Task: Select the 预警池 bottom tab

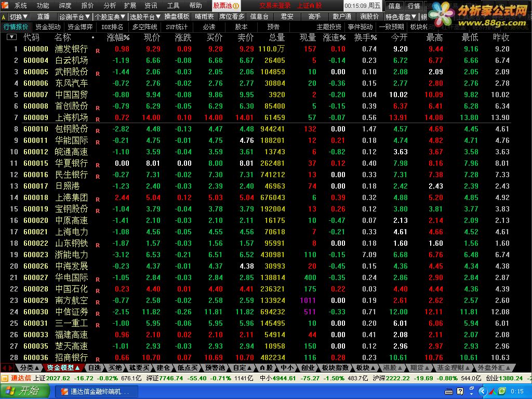Action: click(215, 367)
